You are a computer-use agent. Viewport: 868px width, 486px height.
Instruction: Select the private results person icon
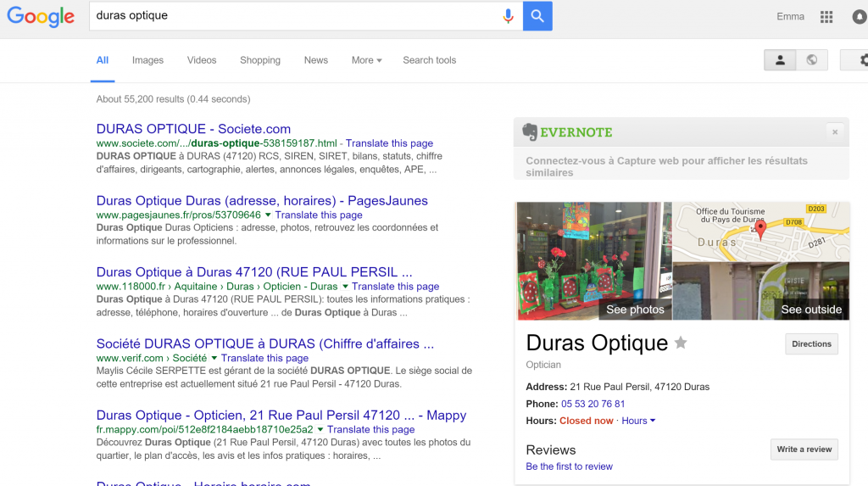[x=780, y=60]
